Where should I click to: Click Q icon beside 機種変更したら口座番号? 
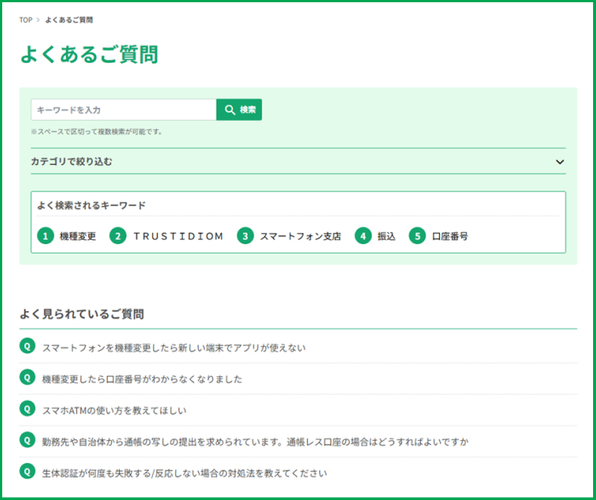click(x=27, y=377)
